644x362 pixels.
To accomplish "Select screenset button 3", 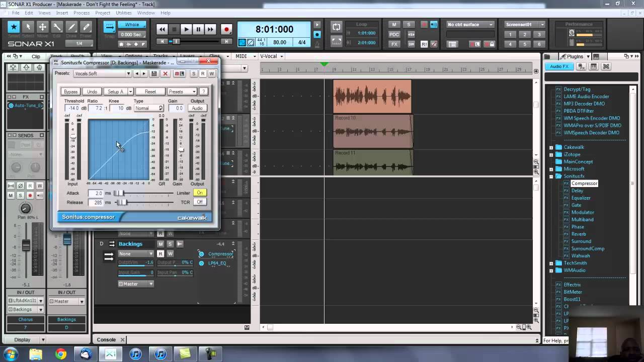I will (x=539, y=35).
